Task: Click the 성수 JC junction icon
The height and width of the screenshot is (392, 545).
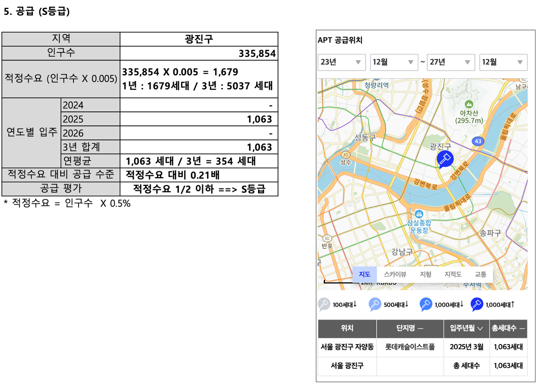Action: tap(346, 155)
